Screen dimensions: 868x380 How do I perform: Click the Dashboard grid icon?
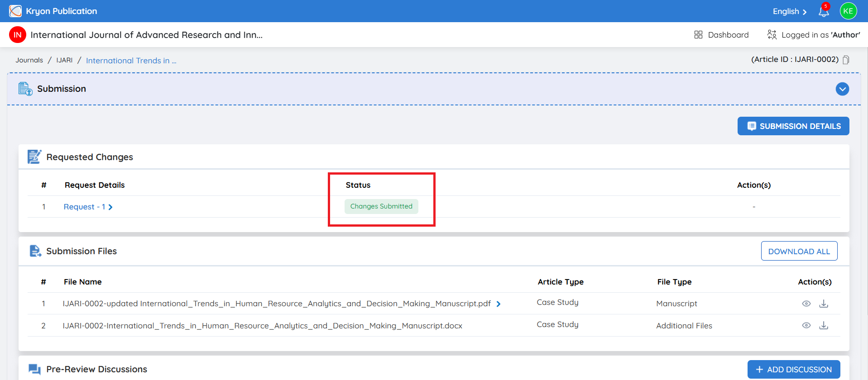(x=698, y=35)
